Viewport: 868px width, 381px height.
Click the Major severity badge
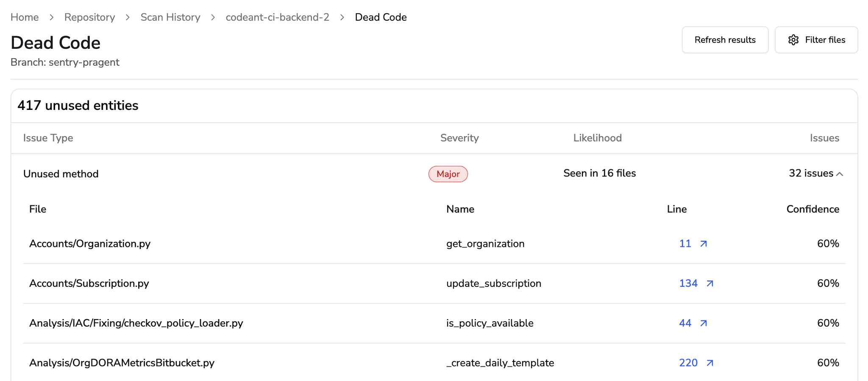coord(448,174)
